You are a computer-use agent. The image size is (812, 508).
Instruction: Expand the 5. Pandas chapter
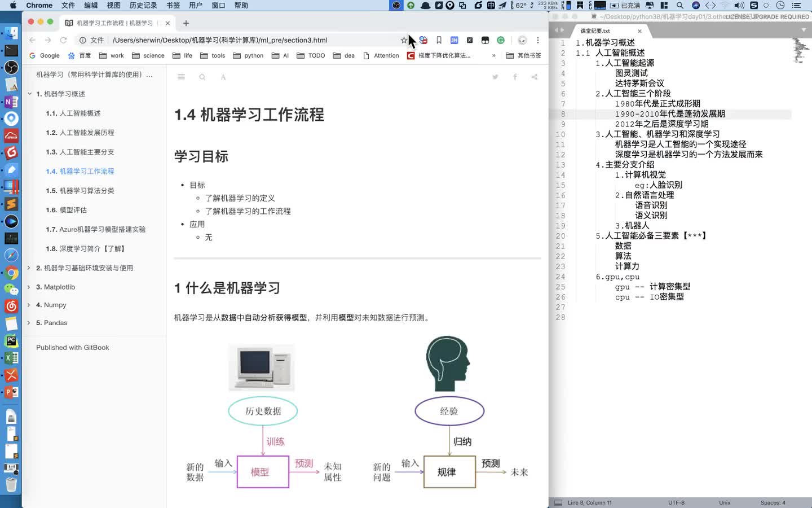(x=29, y=323)
